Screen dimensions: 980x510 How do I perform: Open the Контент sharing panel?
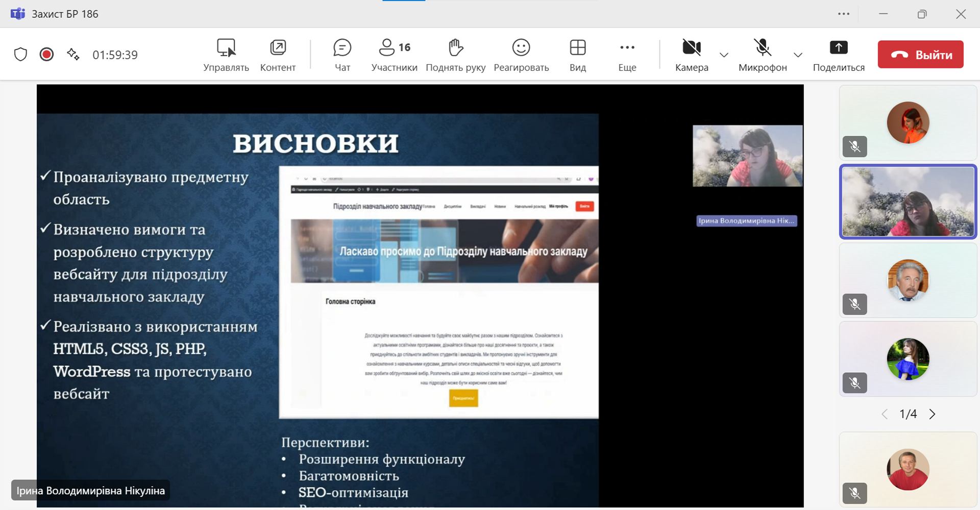[x=278, y=55]
